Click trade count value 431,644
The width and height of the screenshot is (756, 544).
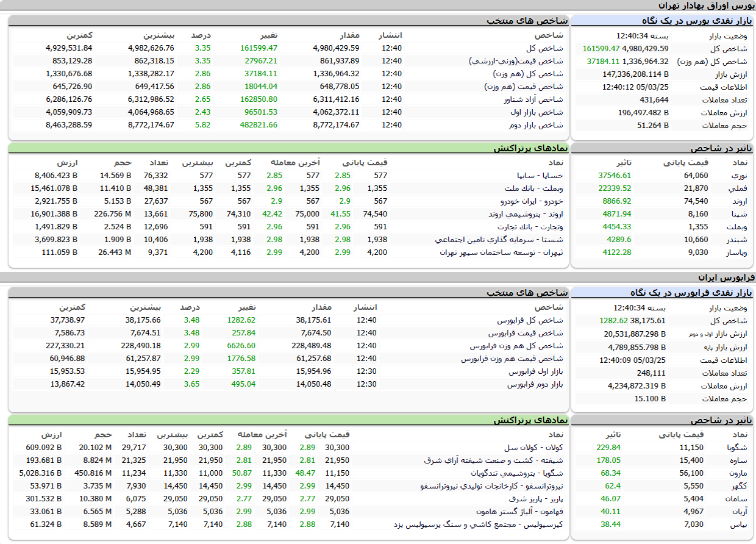tap(654, 100)
